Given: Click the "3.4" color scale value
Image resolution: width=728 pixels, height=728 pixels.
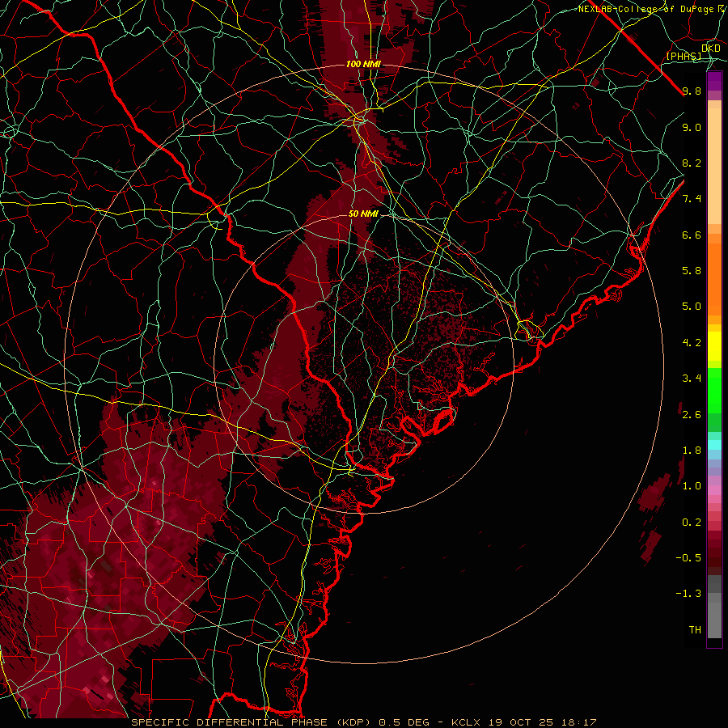Looking at the screenshot, I should point(692,379).
